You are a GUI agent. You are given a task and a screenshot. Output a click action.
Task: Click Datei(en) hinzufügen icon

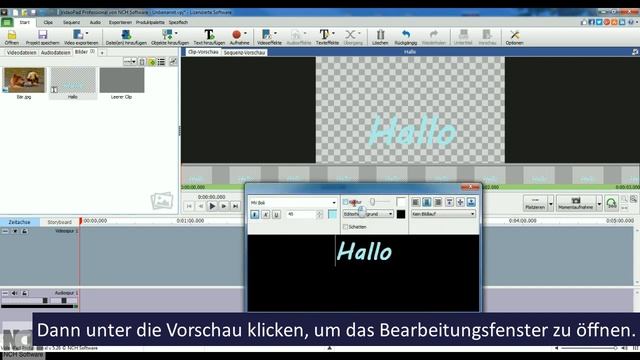[126, 35]
